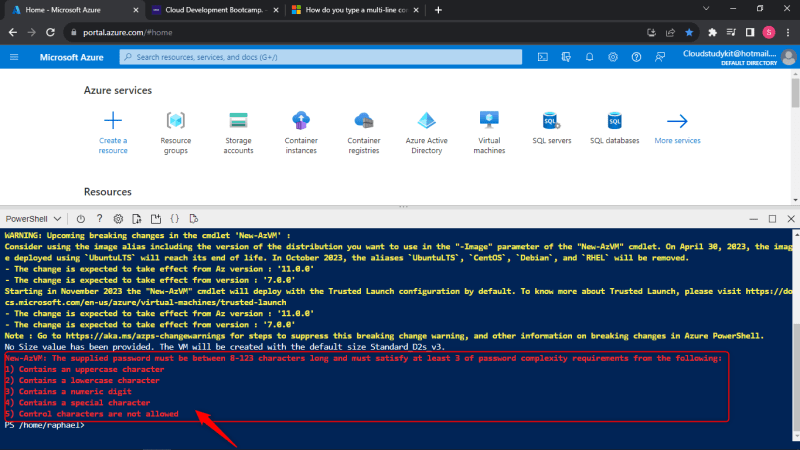Reload the current page
Image resolution: width=800 pixels, height=450 pixels.
point(51,32)
